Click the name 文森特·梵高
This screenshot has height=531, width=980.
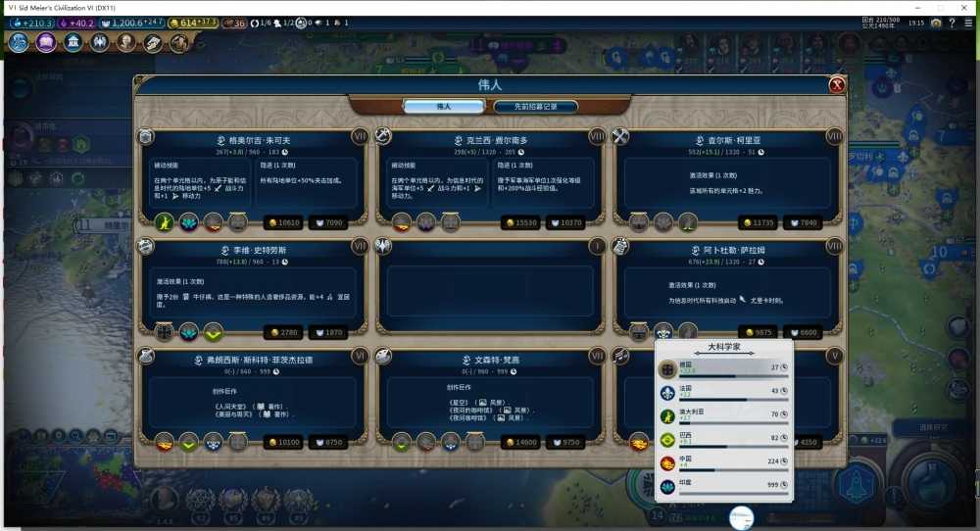(497, 360)
